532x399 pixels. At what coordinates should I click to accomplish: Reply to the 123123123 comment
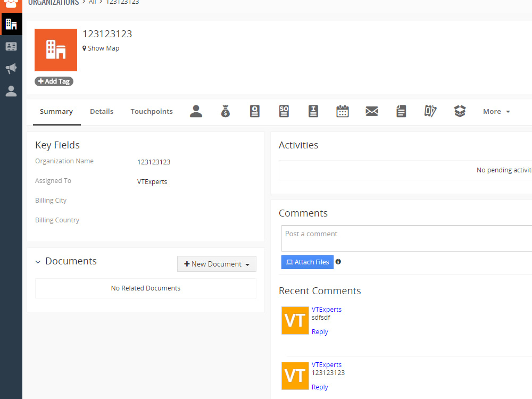coord(320,387)
